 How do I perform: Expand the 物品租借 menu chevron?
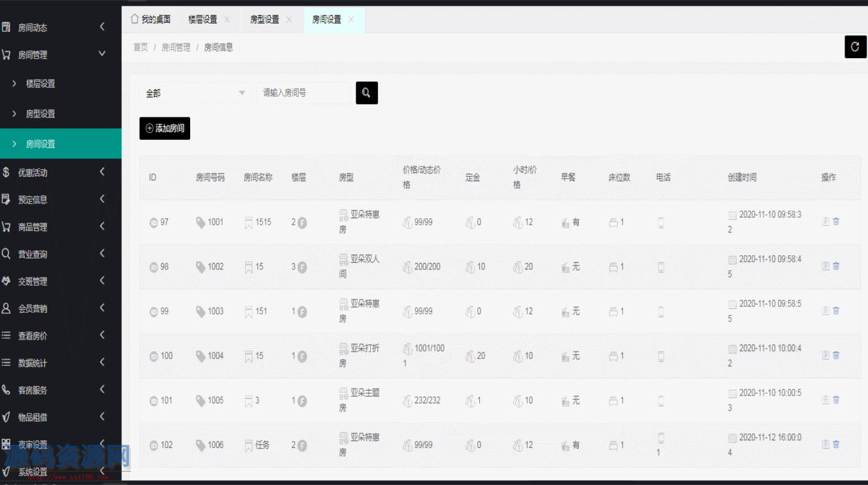103,417
